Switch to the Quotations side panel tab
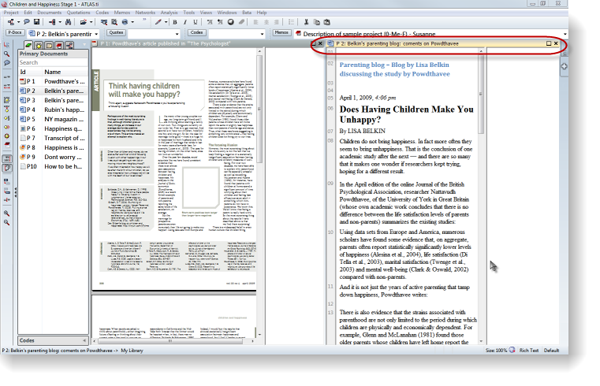The image size is (600, 386). coord(49,46)
